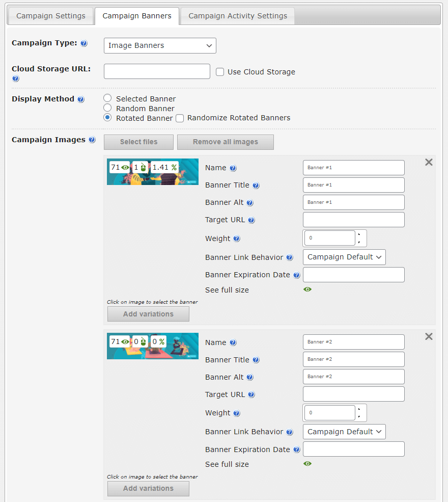This screenshot has height=502, width=448.
Task: Click the Remove all images button
Action: (226, 142)
